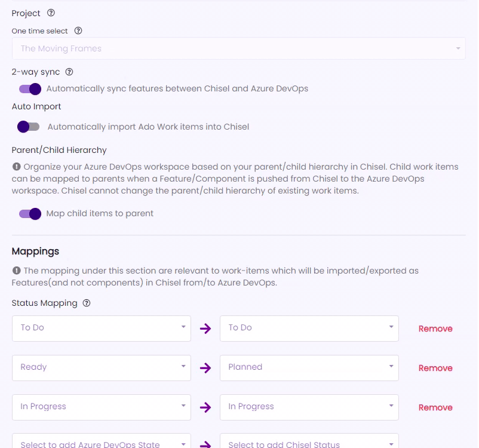This screenshot has height=448, width=479.
Task: Open the Ready Azure DevOps state dropdown
Action: (102, 368)
